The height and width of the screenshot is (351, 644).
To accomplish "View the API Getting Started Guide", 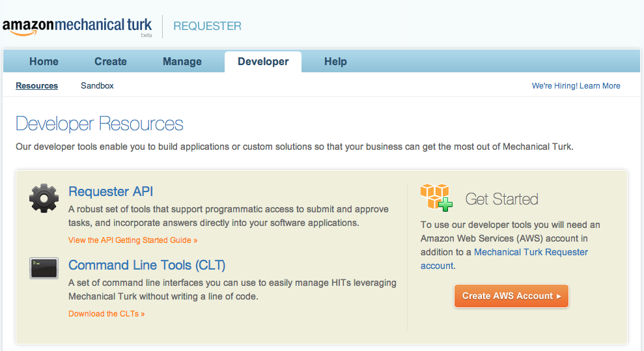I will 133,240.
